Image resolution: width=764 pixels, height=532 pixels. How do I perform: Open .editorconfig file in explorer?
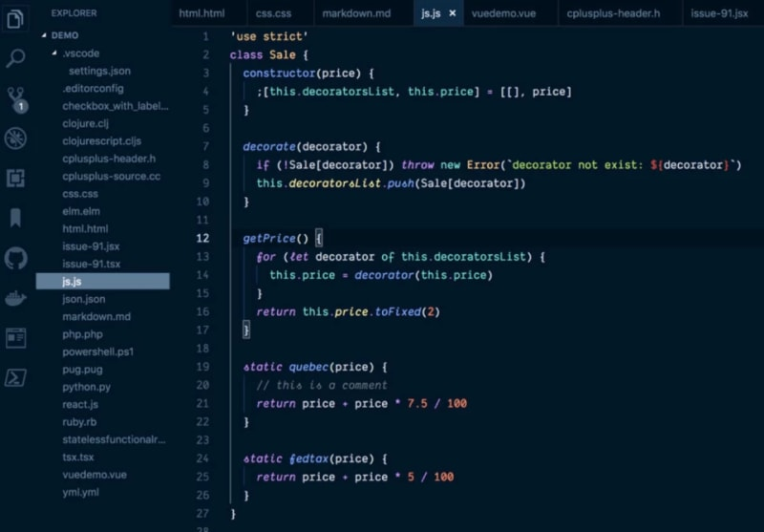click(x=93, y=88)
